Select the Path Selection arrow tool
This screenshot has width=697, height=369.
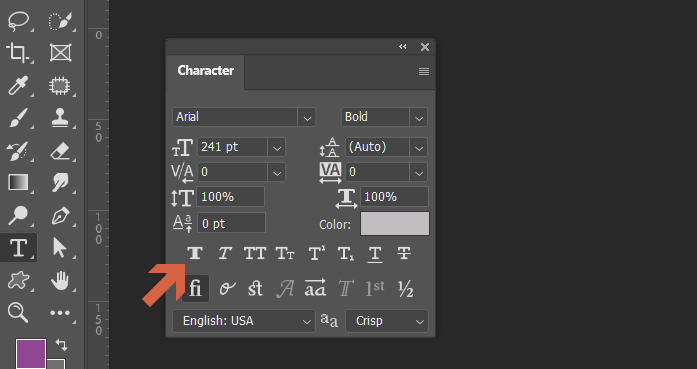tap(60, 248)
